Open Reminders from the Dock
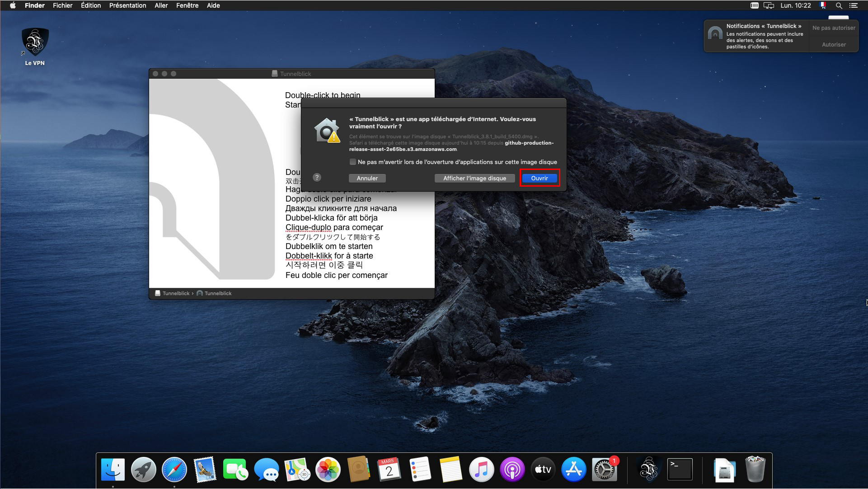The height and width of the screenshot is (489, 868). pyautogui.click(x=420, y=470)
